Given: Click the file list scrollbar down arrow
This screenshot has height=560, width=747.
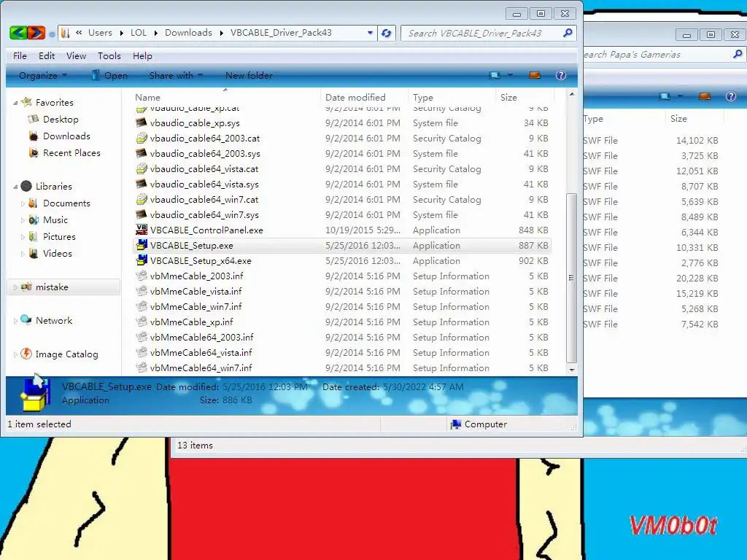Looking at the screenshot, I should pyautogui.click(x=572, y=370).
